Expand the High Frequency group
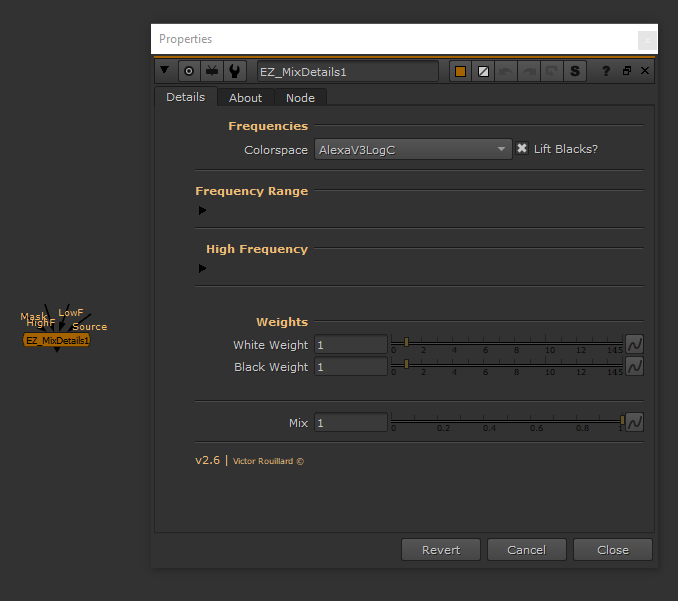This screenshot has width=678, height=601. pyautogui.click(x=203, y=268)
